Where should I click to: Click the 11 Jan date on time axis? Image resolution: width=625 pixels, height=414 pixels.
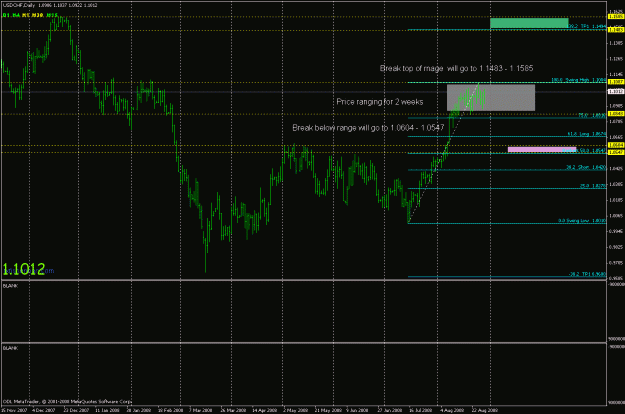pos(107,410)
